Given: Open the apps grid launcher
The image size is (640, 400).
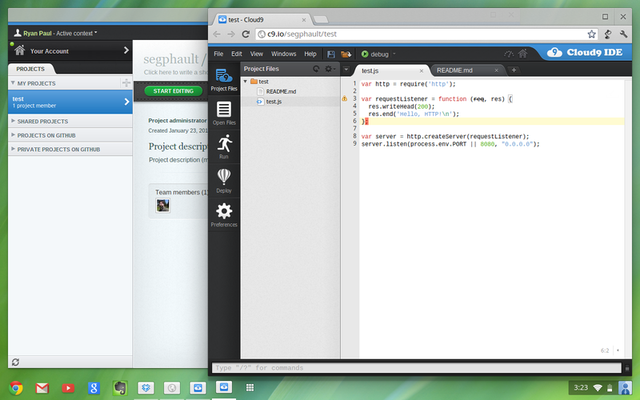Looking at the screenshot, I should (x=250, y=387).
